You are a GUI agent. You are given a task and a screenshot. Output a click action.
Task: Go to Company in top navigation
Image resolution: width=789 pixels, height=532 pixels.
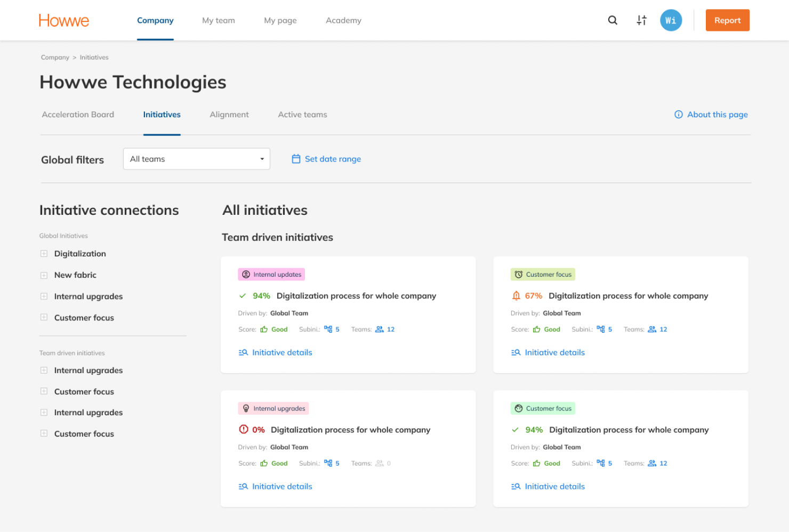155,20
